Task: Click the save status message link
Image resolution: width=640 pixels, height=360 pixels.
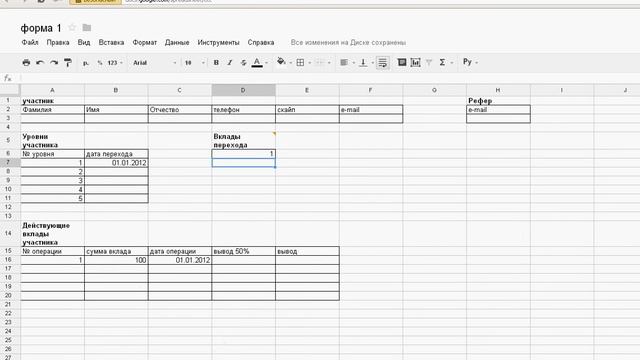Action: [348, 42]
